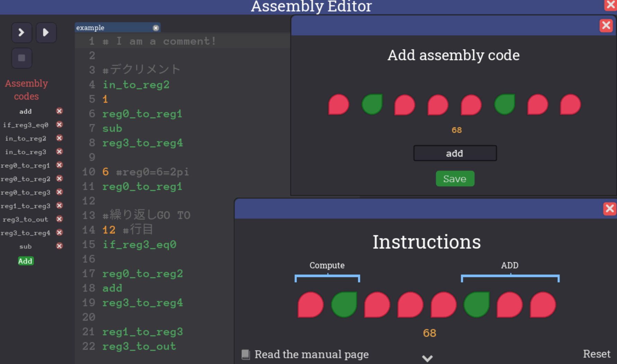This screenshot has height=364, width=617.
Task: Close the example tab
Action: [x=156, y=28]
